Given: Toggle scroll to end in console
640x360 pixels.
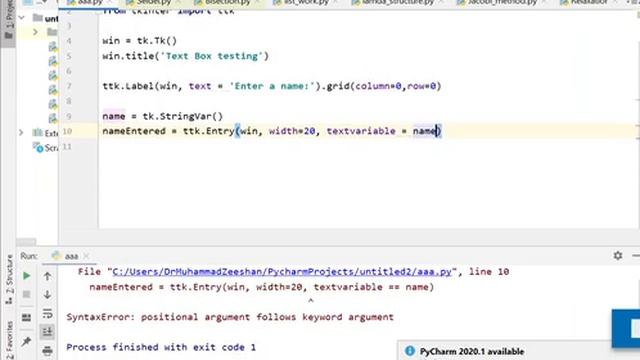Looking at the screenshot, I should pos(47,332).
